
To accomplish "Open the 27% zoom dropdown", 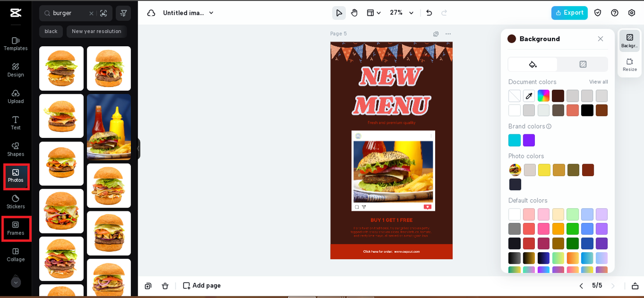I will [x=401, y=13].
